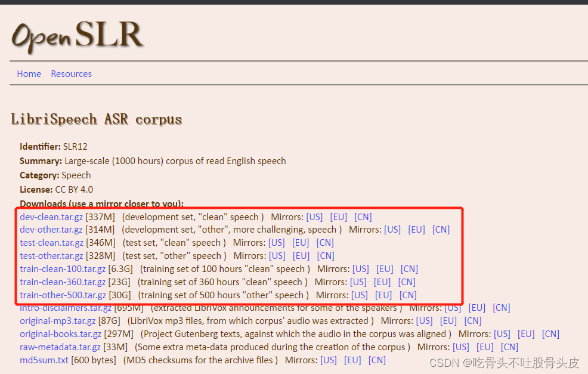Download dev-clean.tar.gz

(x=51, y=217)
